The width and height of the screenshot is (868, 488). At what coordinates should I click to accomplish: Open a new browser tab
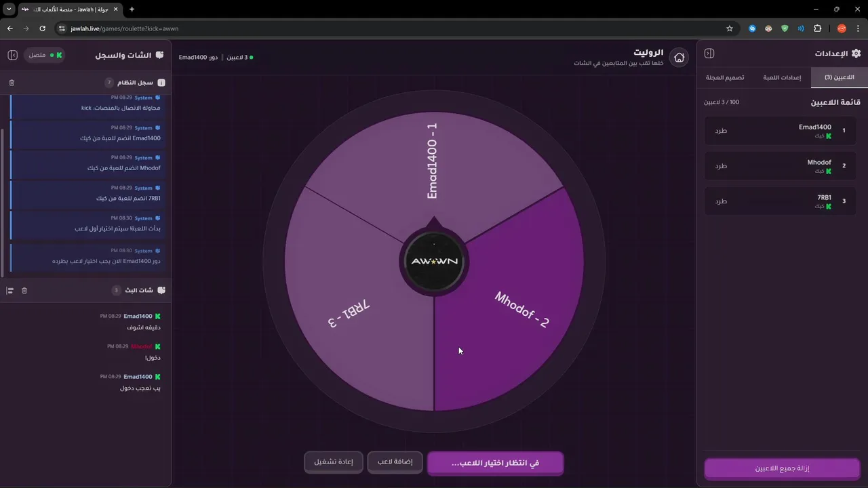132,9
